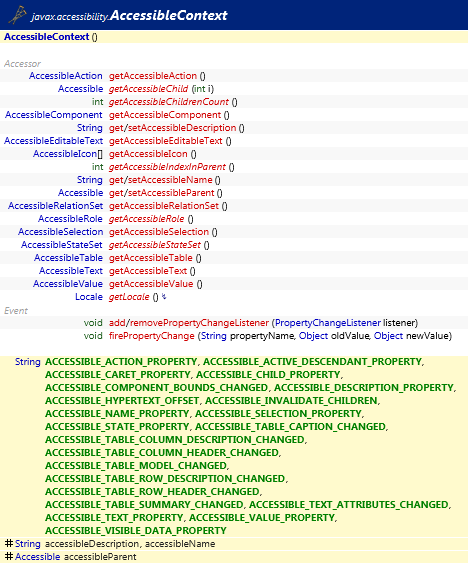The height and width of the screenshot is (563, 468).
Task: Open the AccessibleValue return type link
Action: pyautogui.click(x=68, y=284)
